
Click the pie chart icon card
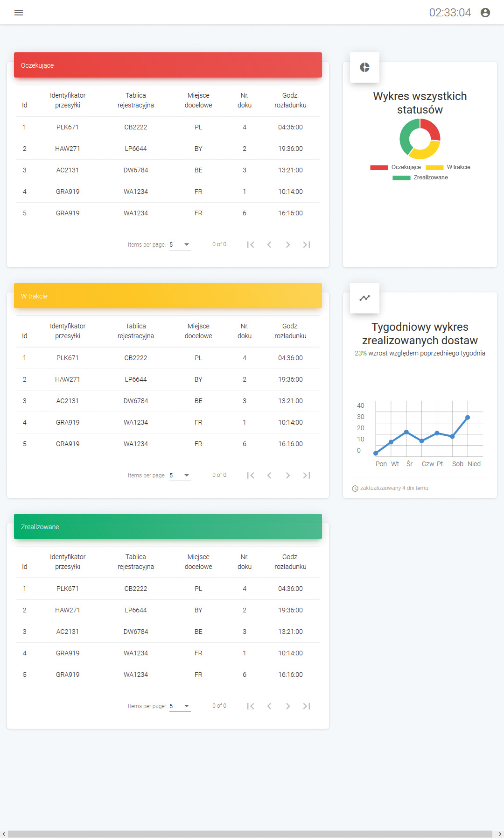click(364, 67)
